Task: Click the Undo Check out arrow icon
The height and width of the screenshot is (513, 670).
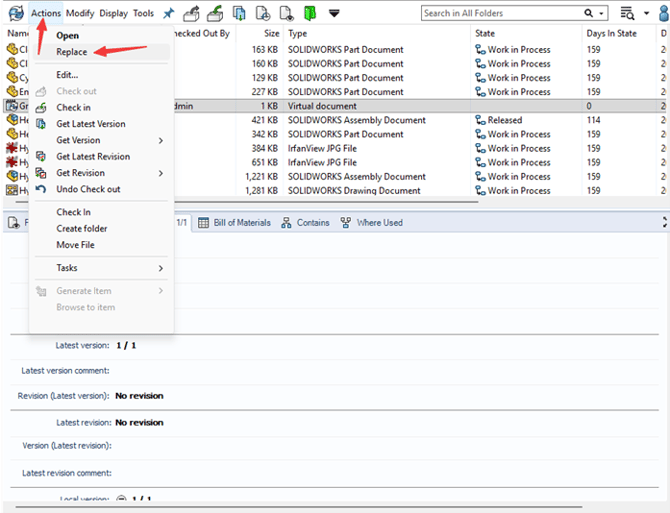Action: [41, 189]
